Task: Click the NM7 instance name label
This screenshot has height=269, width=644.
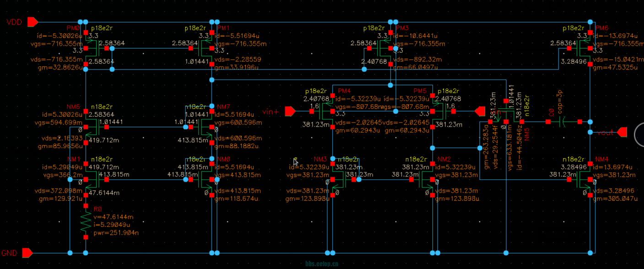Action: coord(223,106)
